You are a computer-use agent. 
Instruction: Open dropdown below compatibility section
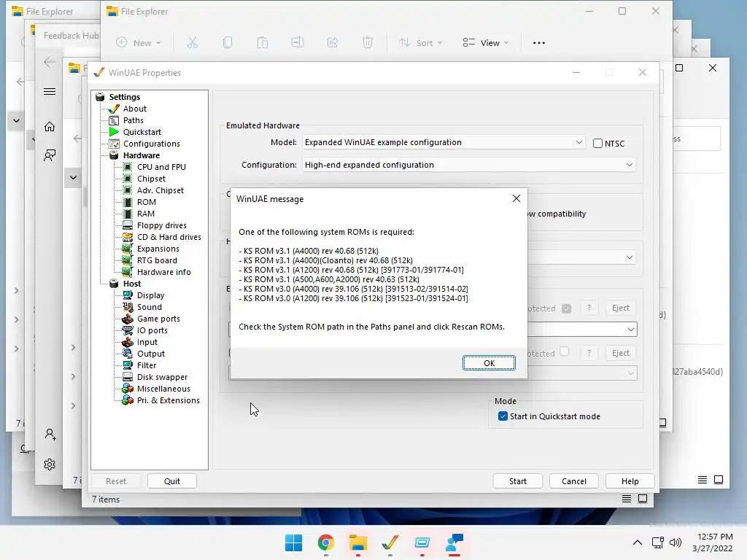(630, 257)
